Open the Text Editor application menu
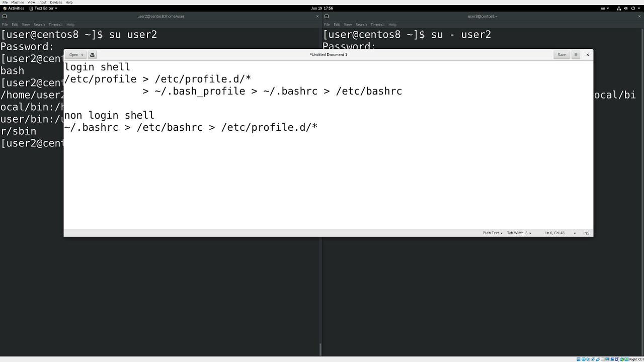The width and height of the screenshot is (644, 362). [43, 9]
